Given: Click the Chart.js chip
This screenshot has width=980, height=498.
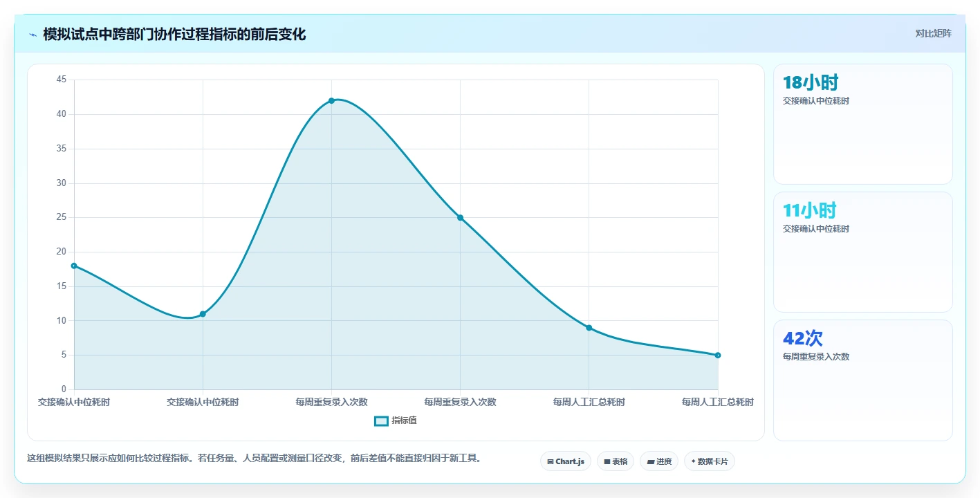Looking at the screenshot, I should 566,461.
